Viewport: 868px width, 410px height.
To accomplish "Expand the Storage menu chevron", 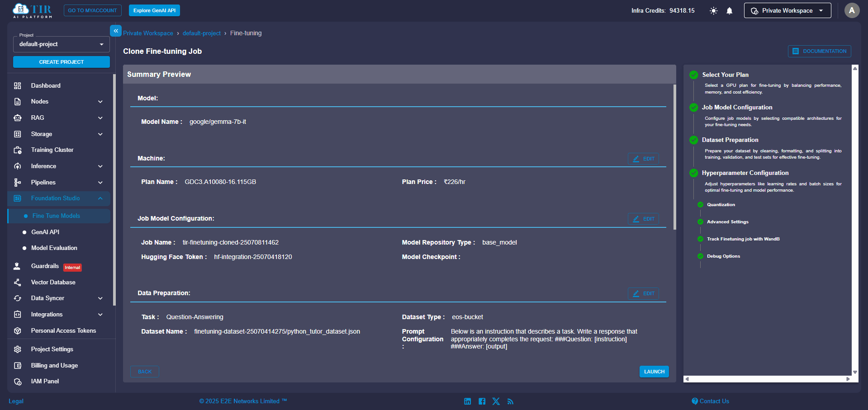I will (x=100, y=134).
